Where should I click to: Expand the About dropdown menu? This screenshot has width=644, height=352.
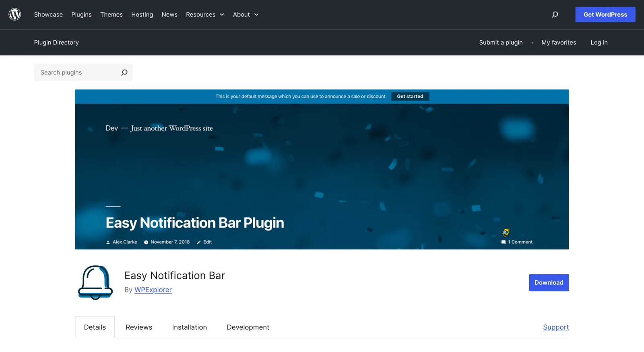point(246,14)
